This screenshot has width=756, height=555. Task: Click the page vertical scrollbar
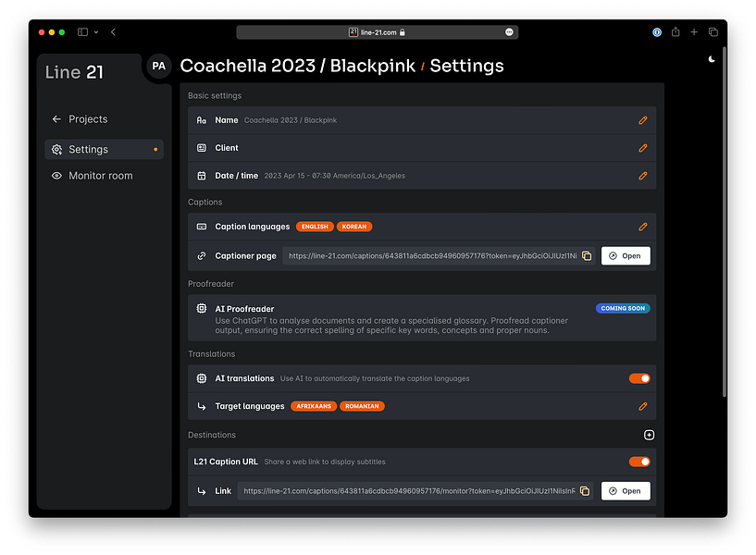725,222
